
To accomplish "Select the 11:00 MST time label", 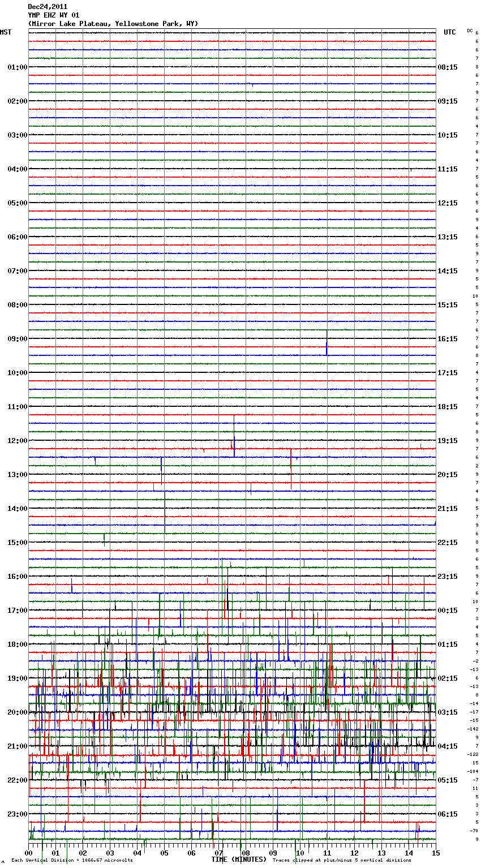I will (x=17, y=407).
